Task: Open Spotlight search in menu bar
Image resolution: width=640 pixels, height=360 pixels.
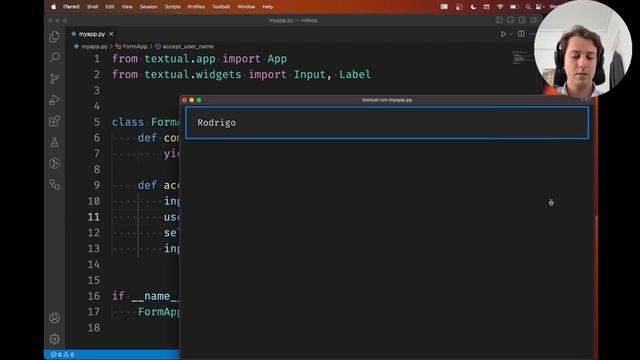Action: click(x=528, y=7)
